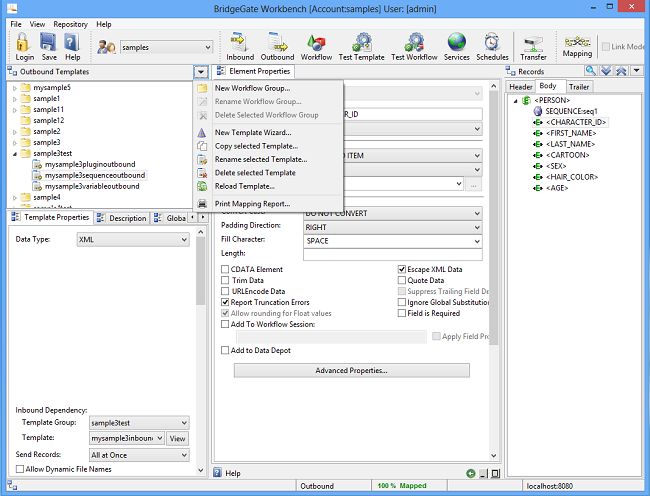The height and width of the screenshot is (496, 650).
Task: Click the user accounts icon
Action: pyautogui.click(x=106, y=47)
